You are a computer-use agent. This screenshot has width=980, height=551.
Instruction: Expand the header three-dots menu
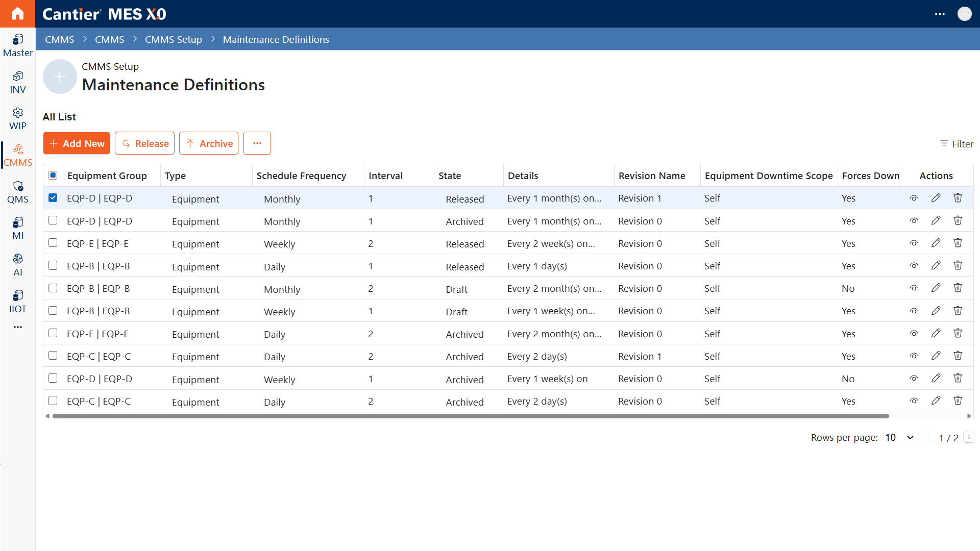point(940,14)
